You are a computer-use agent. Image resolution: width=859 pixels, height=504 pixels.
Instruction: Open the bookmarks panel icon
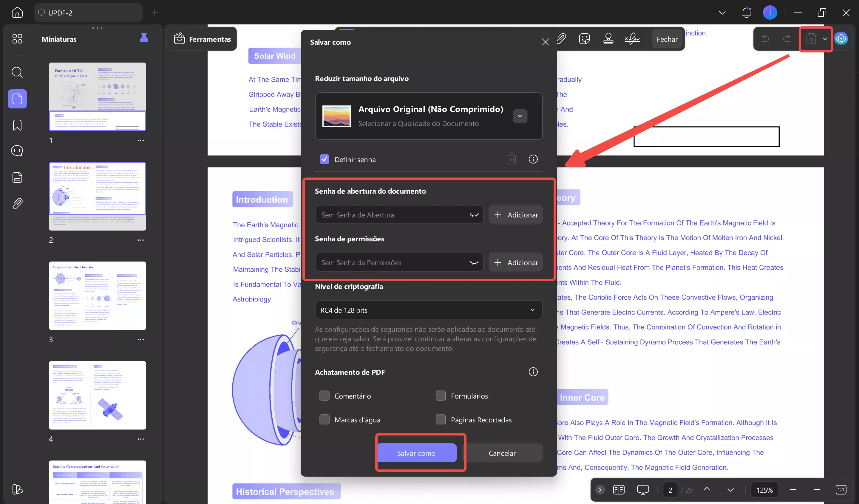coord(17,125)
